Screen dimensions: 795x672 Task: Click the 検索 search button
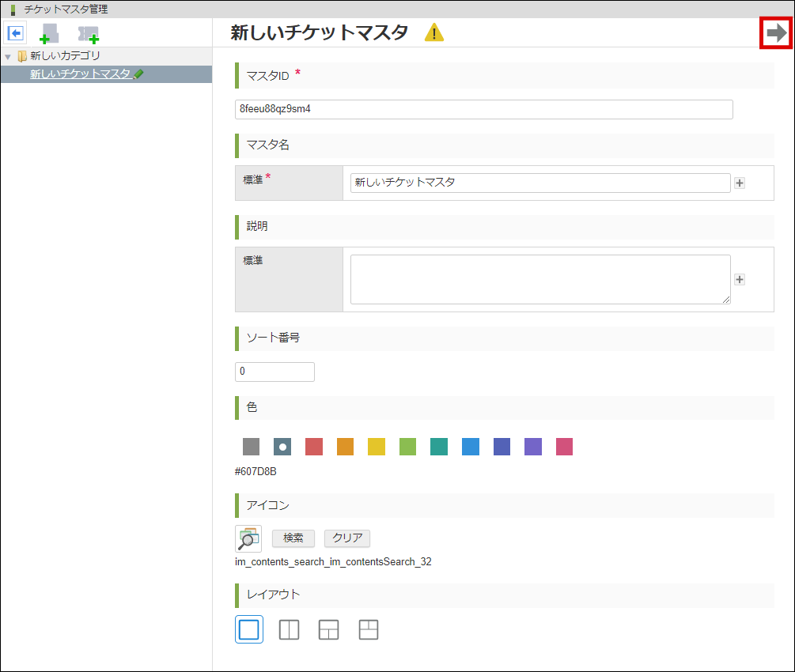pyautogui.click(x=293, y=538)
